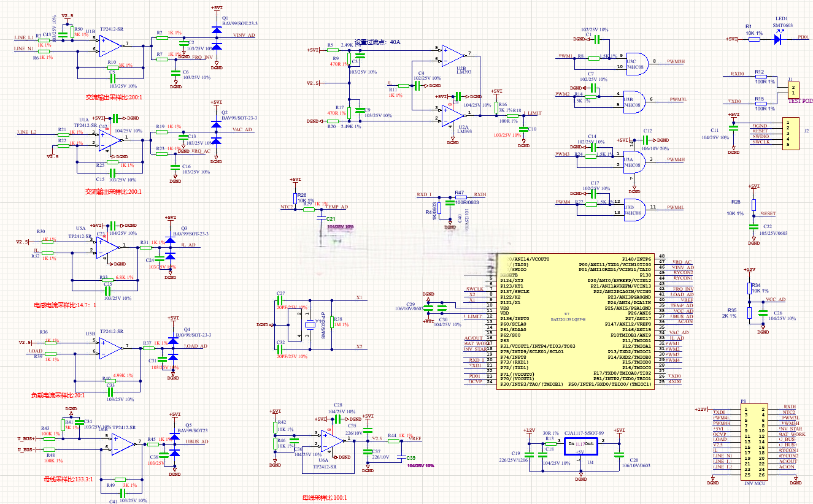Viewport: 813px width, 504px height.
Task: Select the J1 TEST POINT connector
Action: pos(793,90)
